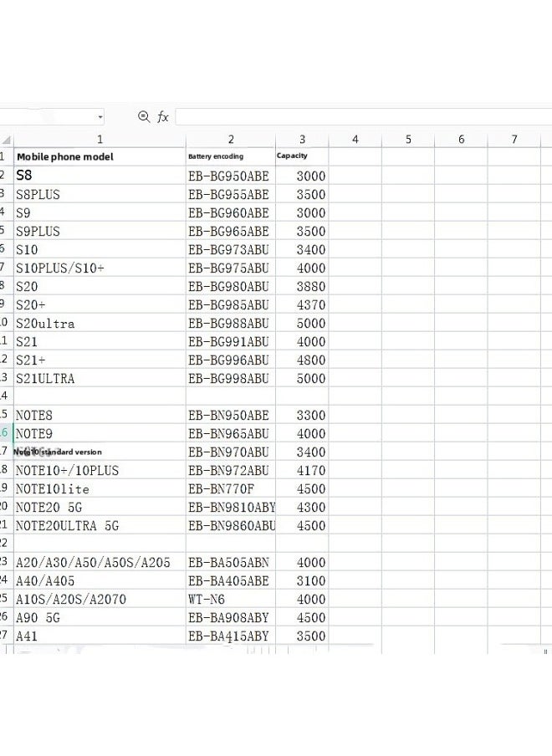Select column header 6
The width and height of the screenshot is (552, 756).
coord(462,140)
